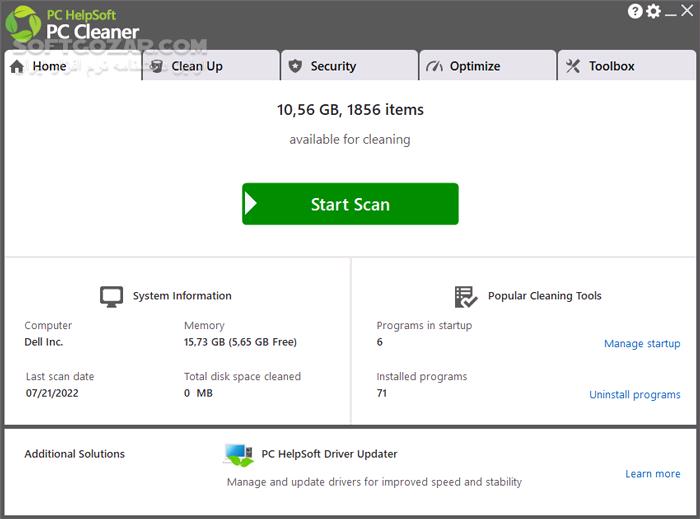Click "Manage and update drivers" description text
The image size is (700, 519).
tap(374, 482)
